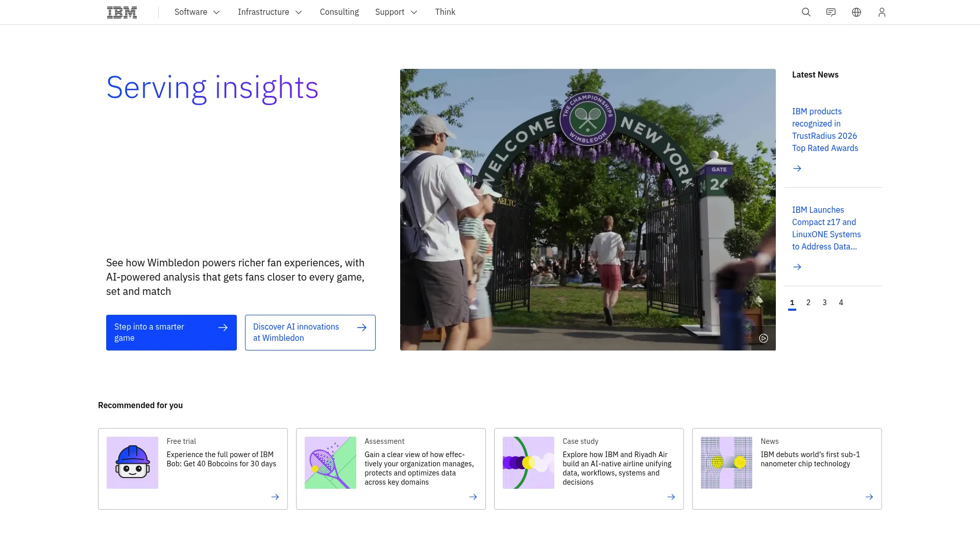Click tennis racket Assessment thumbnail

coord(330,463)
